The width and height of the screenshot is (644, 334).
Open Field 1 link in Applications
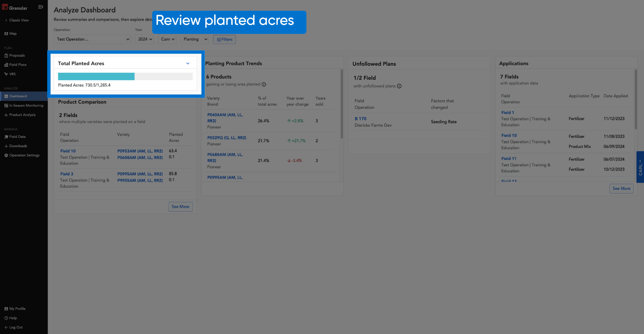coord(507,113)
